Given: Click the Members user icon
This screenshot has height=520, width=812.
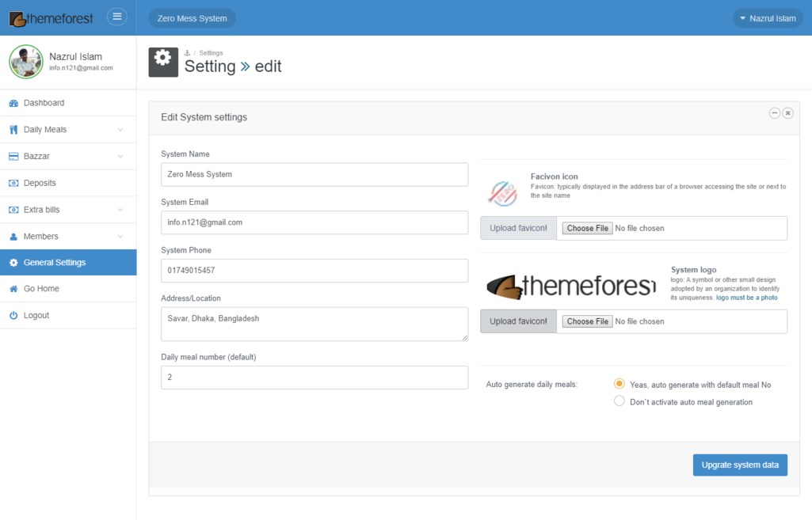Looking at the screenshot, I should [13, 237].
